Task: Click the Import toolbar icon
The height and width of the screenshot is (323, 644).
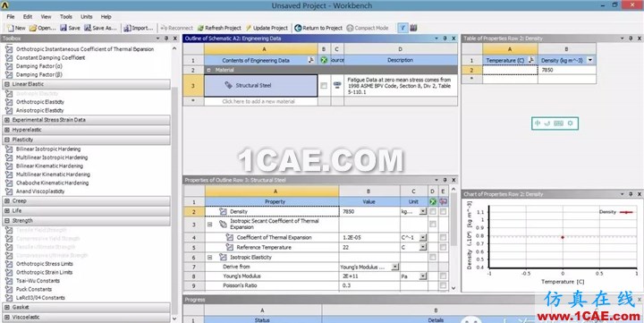Action: (x=127, y=28)
